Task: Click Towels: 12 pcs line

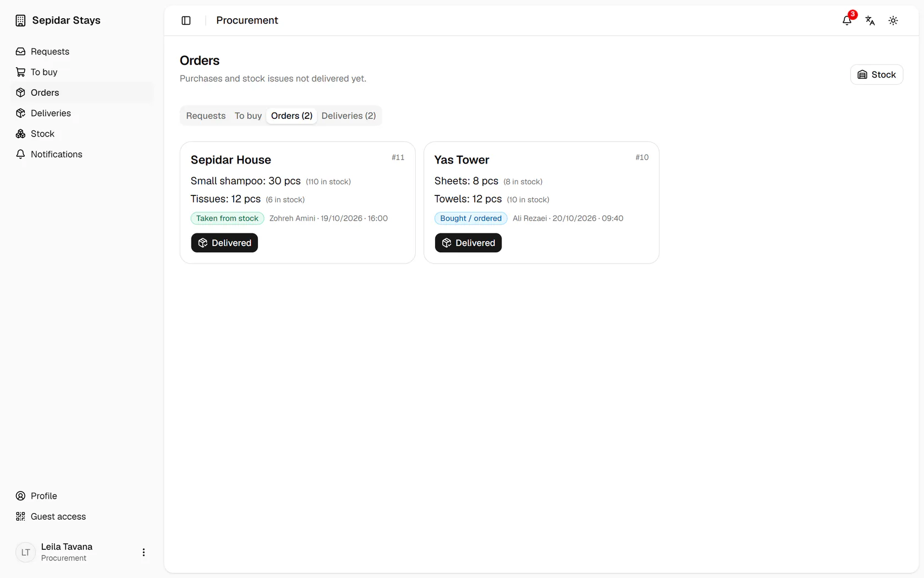Action: tap(492, 199)
